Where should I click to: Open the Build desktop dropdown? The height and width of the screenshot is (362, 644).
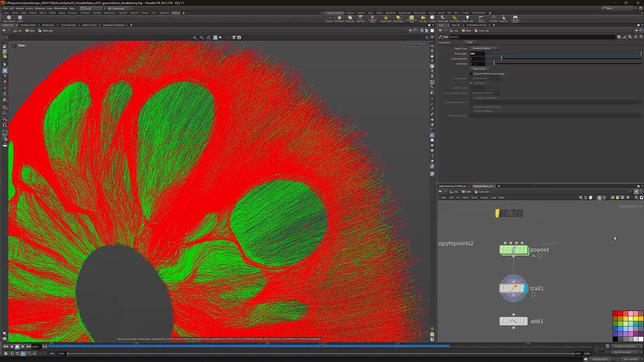point(92,8)
